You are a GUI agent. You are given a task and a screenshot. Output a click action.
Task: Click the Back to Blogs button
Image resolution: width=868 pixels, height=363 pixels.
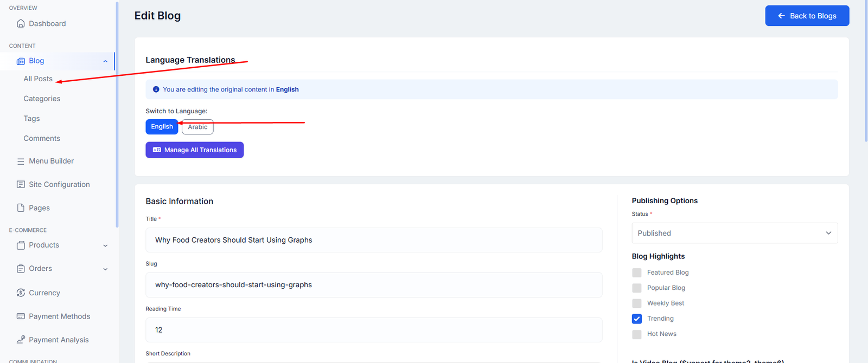coord(807,16)
